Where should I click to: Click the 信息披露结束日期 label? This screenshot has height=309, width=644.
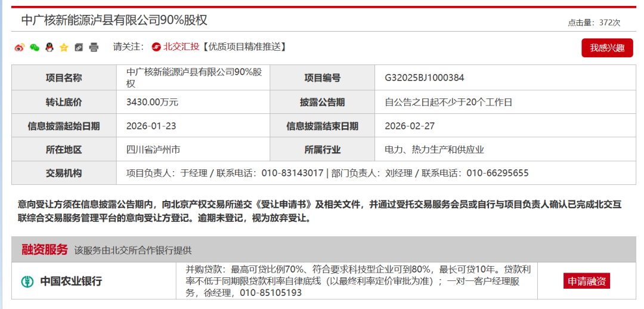tap(322, 126)
